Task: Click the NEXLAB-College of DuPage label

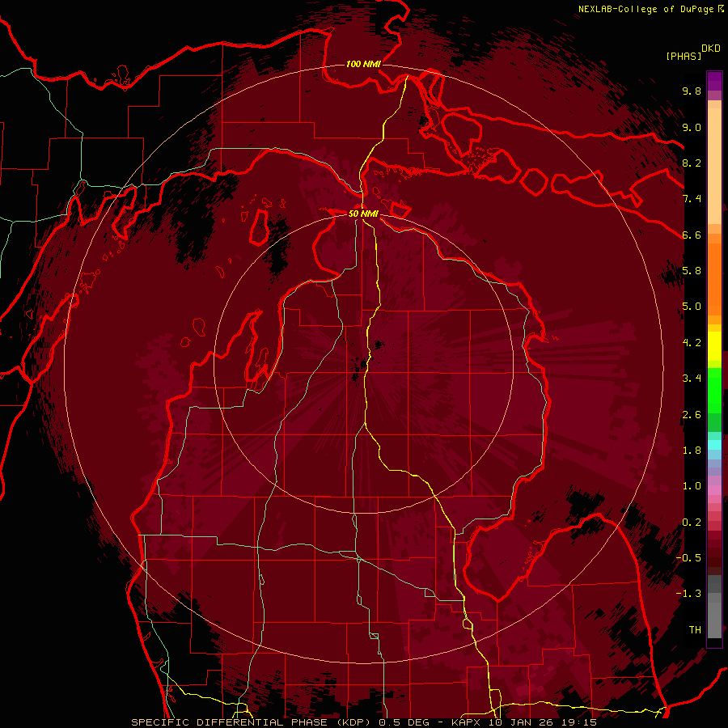Action: point(646,9)
